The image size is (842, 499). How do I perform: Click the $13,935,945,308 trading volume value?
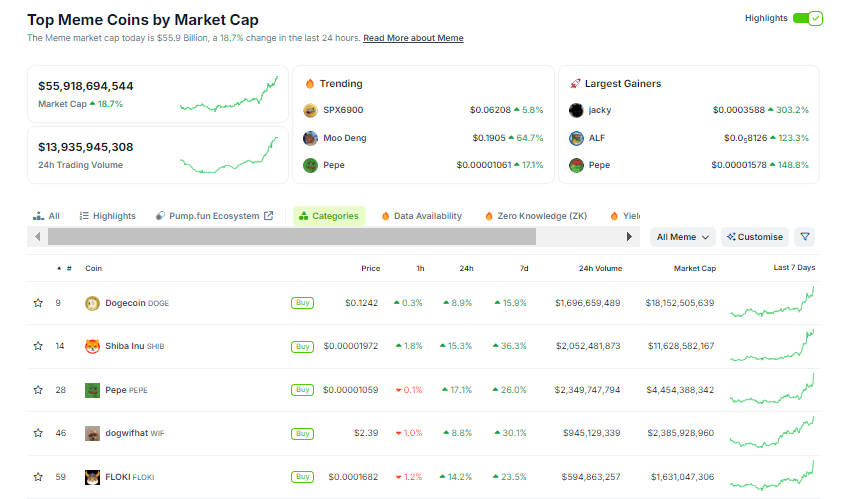86,147
